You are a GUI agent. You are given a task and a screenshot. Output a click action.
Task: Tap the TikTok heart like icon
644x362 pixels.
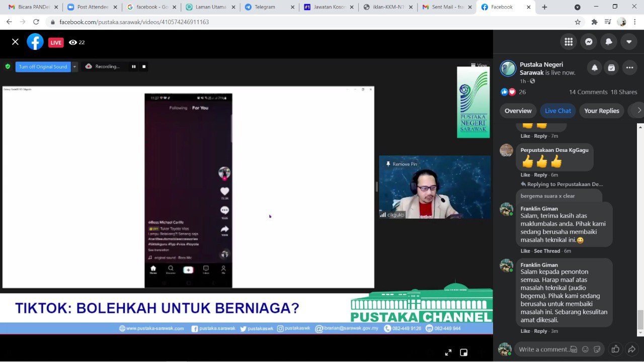(224, 191)
